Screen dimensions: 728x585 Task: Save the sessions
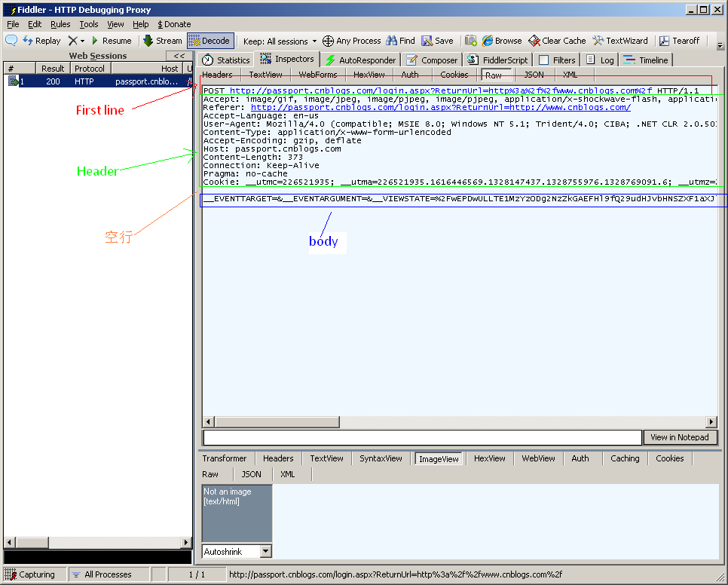point(437,41)
